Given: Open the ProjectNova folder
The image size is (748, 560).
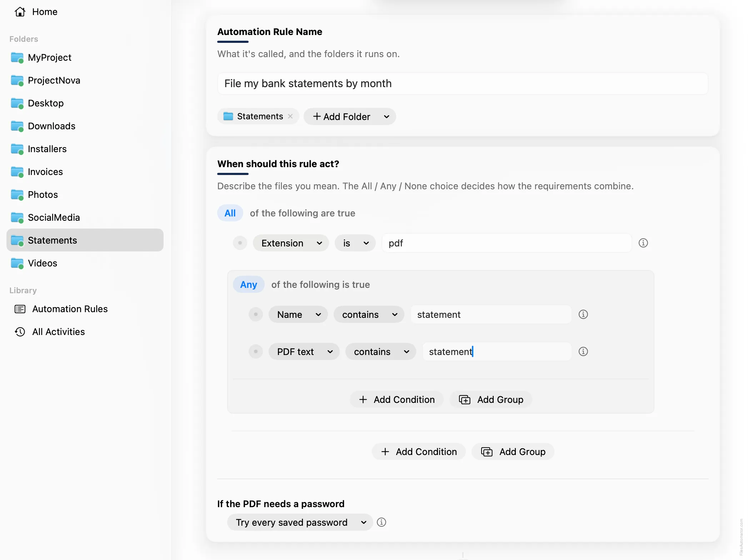Looking at the screenshot, I should pos(85,80).
